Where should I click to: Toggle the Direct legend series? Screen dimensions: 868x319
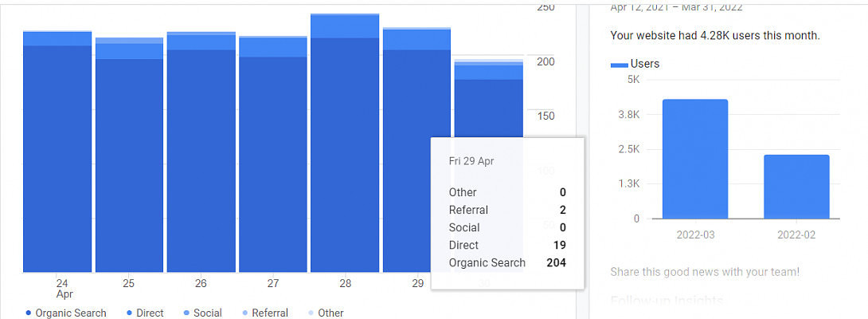pyautogui.click(x=144, y=313)
